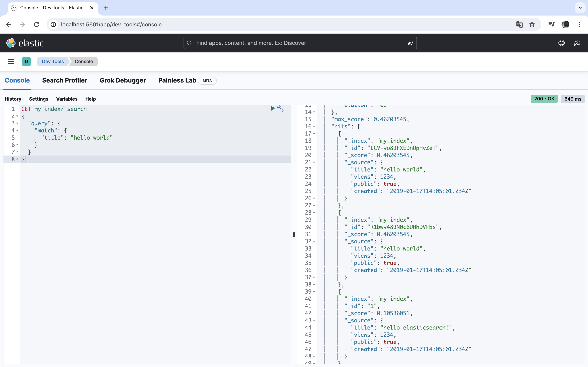Open the console Settings link

[39, 99]
